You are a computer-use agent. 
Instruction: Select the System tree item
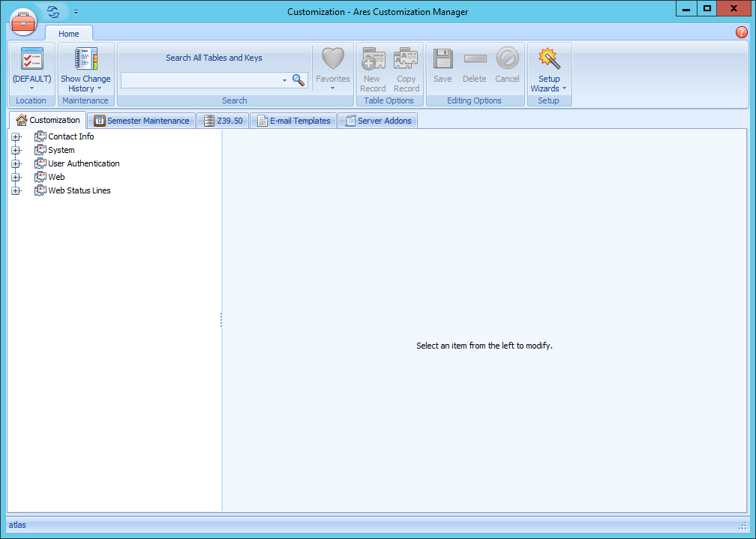click(61, 151)
